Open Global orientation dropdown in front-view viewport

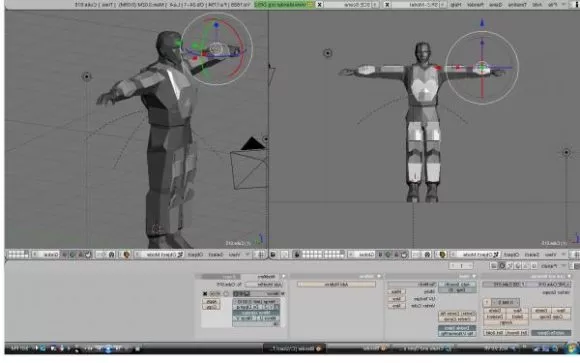pyautogui.click(x=361, y=255)
